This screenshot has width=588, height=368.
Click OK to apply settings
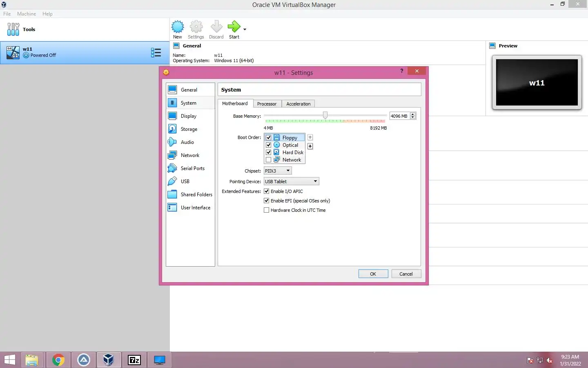373,274
